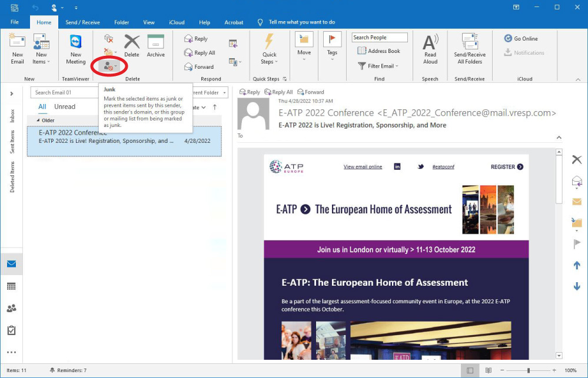588x378 pixels.
Task: Create a New Email
Action: click(x=17, y=49)
